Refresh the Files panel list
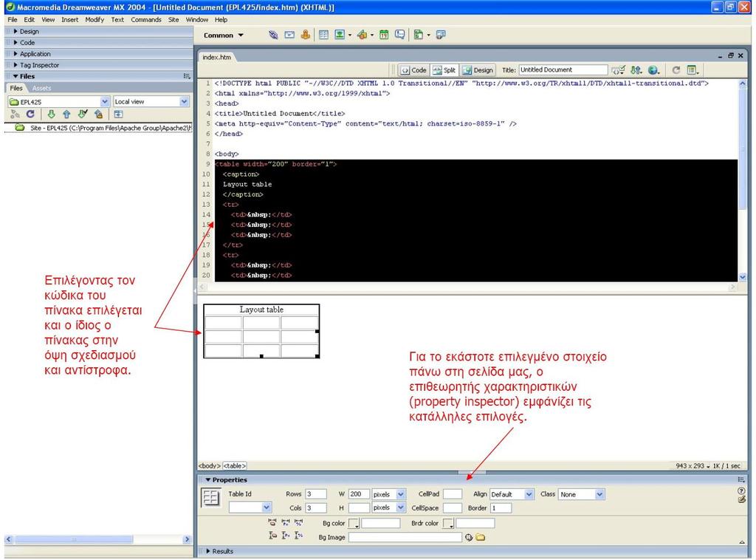This screenshot has width=756, height=560. coord(30,115)
